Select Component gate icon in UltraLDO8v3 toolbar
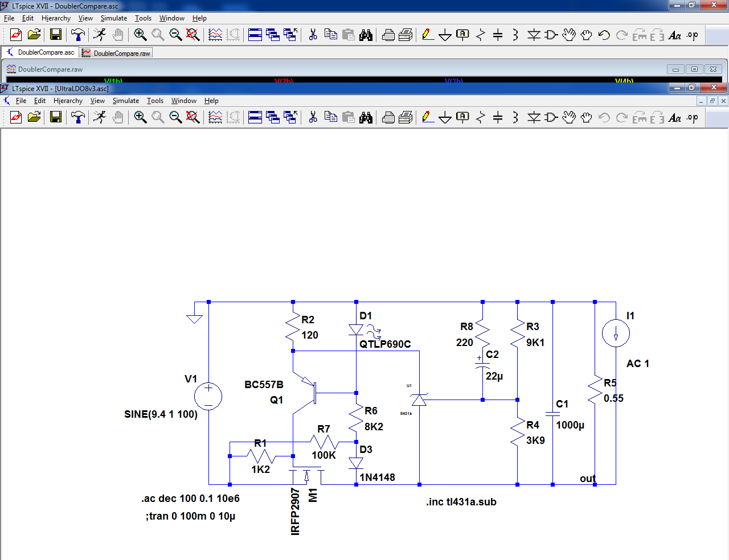Screen dimensions: 729x560 (x=551, y=117)
